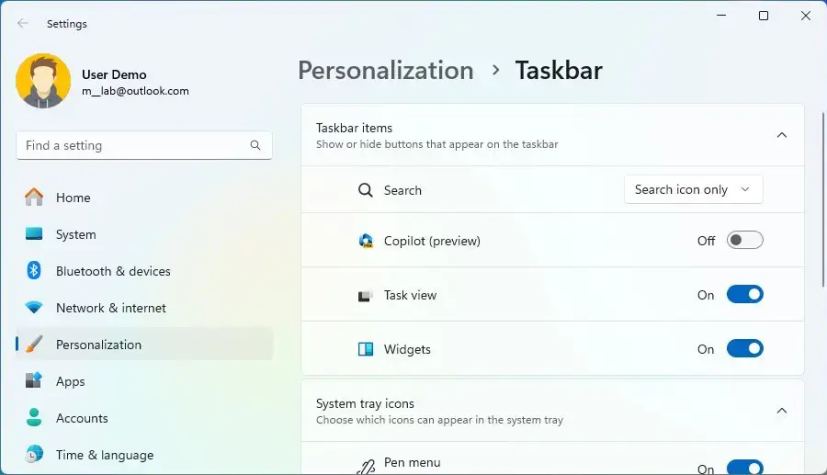Maximize the Settings window

[x=763, y=16]
